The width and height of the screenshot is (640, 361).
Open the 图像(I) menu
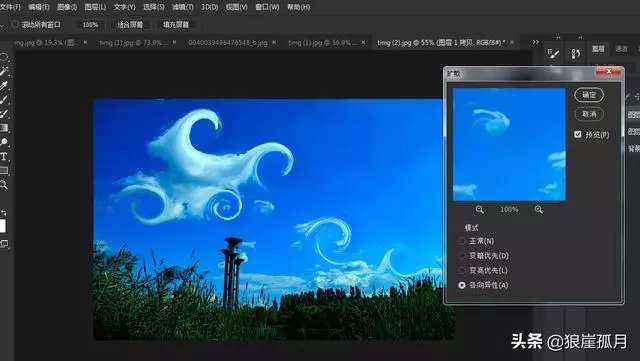click(x=67, y=7)
